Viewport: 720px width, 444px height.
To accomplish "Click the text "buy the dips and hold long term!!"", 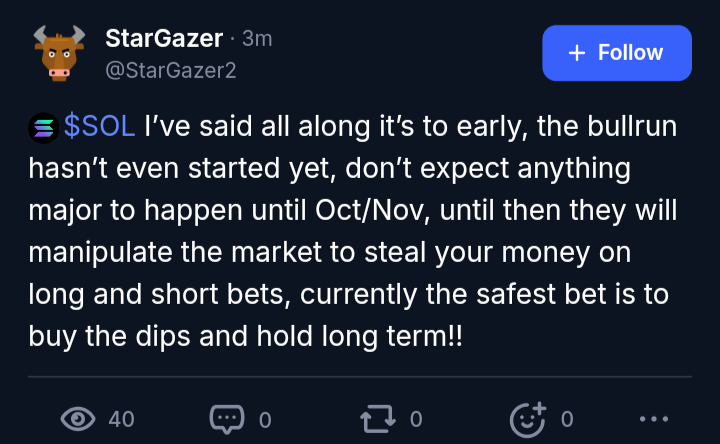I will [x=246, y=337].
